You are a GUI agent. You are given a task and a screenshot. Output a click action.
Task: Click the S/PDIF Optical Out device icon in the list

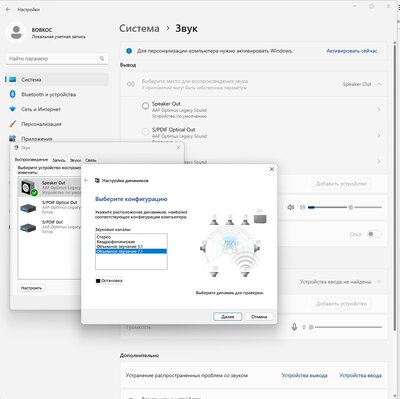point(28,208)
